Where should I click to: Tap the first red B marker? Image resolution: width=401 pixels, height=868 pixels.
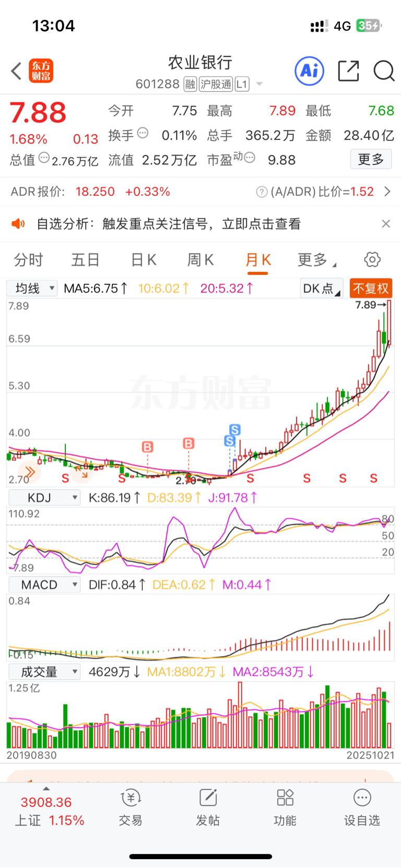148,447
